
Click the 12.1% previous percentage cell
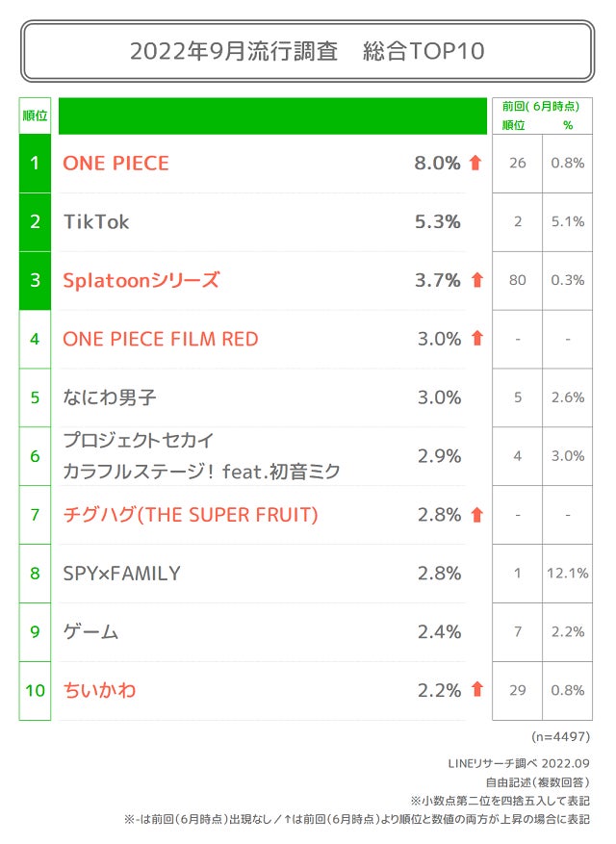[568, 574]
